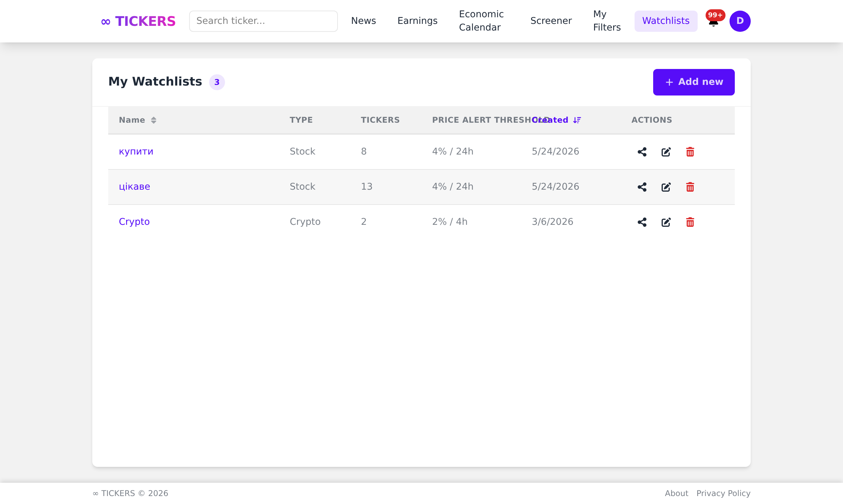
Task: Open the About footer link
Action: 676,493
